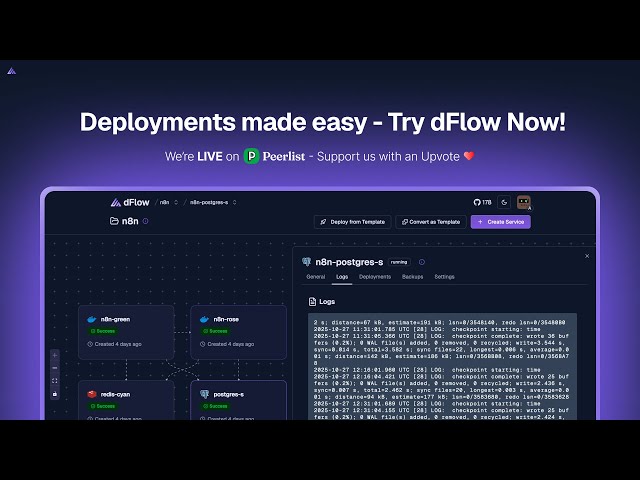
Task: Click the info icon next to n8n title
Action: (x=145, y=221)
